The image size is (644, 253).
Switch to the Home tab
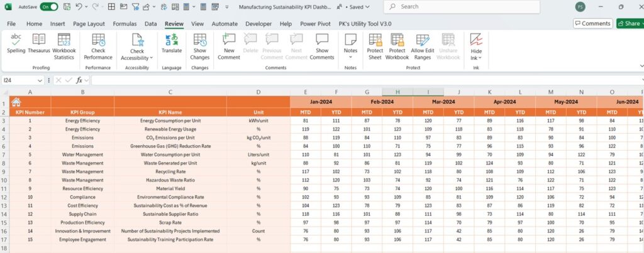point(34,24)
